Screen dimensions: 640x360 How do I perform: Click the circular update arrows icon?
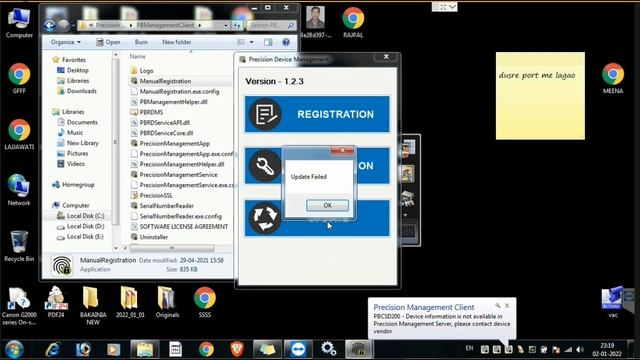[x=265, y=218]
